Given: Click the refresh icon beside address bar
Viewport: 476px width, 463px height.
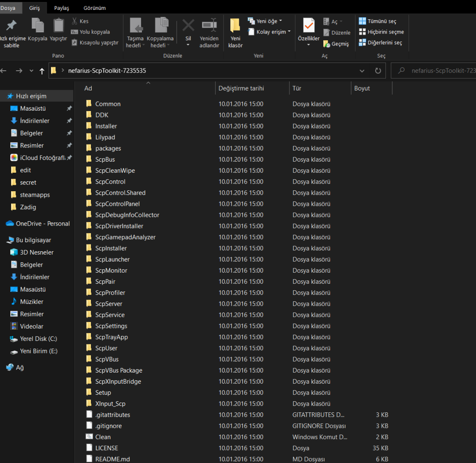Looking at the screenshot, I should coord(378,71).
